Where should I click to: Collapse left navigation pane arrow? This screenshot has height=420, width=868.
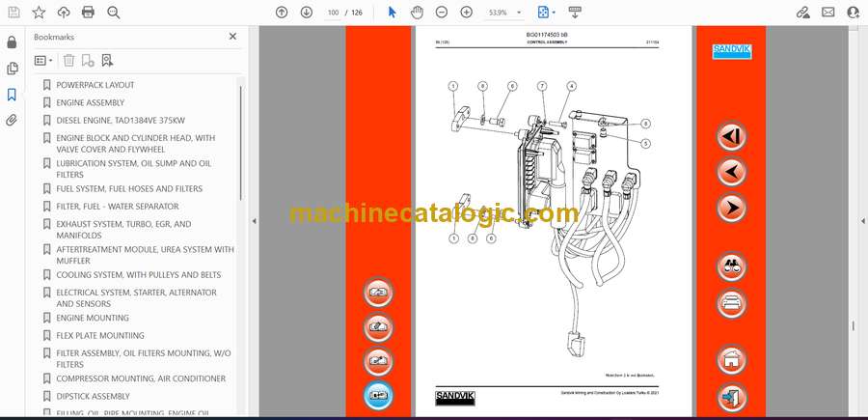(254, 221)
